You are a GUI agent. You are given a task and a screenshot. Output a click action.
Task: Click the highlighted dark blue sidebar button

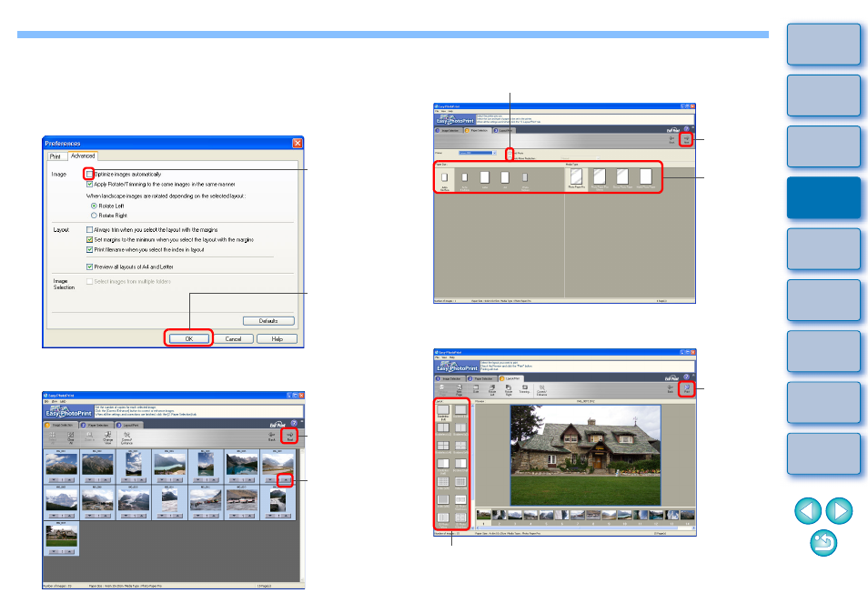coord(823,197)
